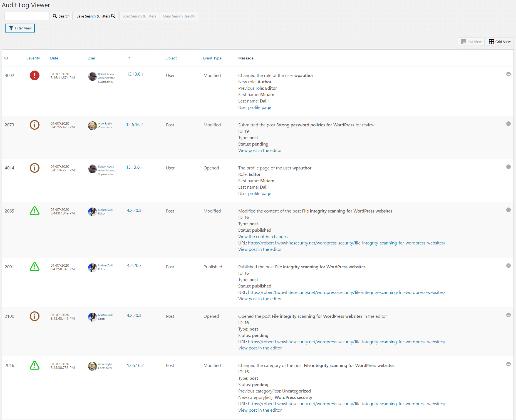Click Aldo Baglio's avatar in event 2073
The image size is (516, 420).
tap(92, 126)
